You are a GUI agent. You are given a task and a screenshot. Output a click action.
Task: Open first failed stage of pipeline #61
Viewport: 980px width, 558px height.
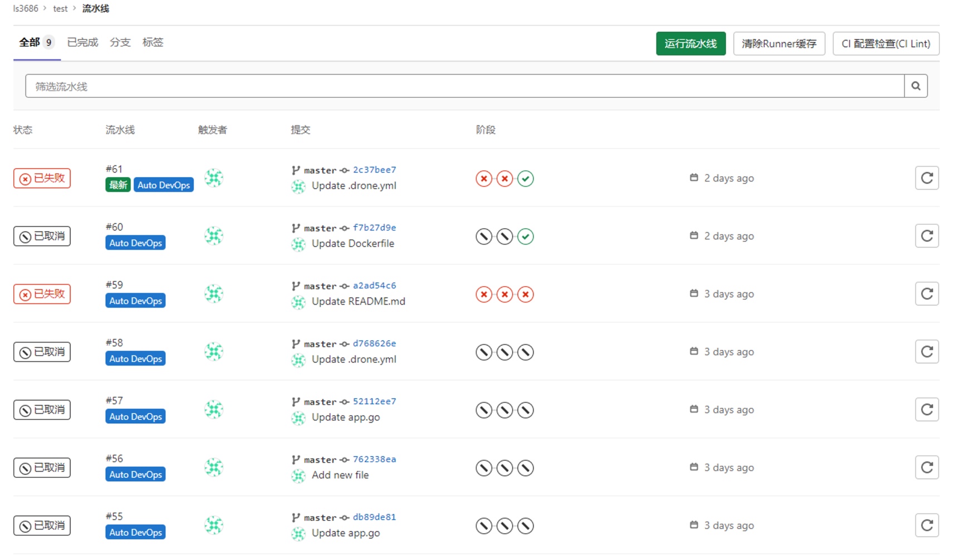click(484, 179)
